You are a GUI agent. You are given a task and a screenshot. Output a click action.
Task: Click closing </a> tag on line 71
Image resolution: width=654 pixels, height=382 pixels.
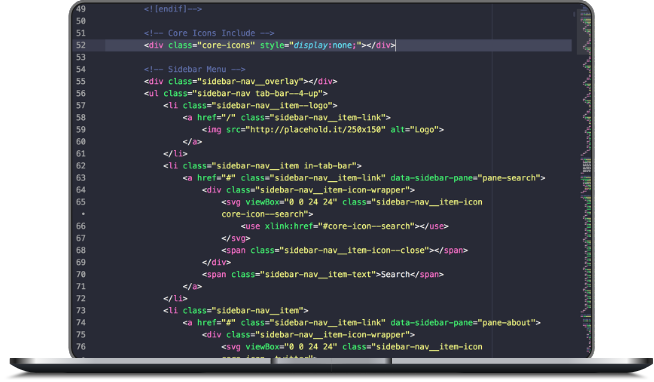pos(192,287)
